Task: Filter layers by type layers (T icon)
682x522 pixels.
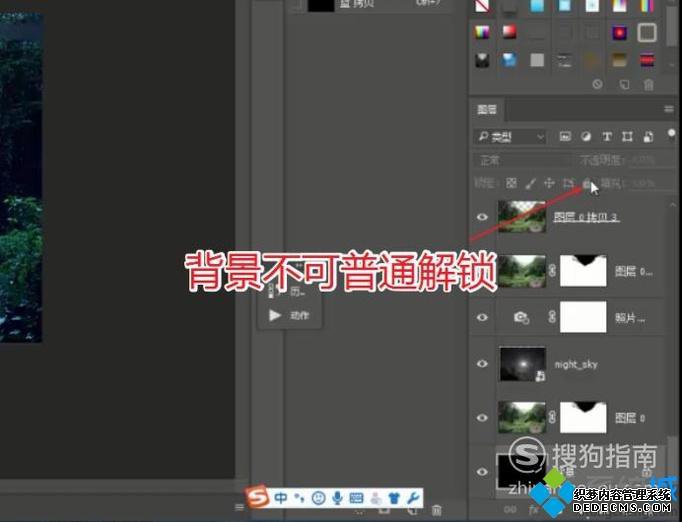Action: pyautogui.click(x=607, y=137)
